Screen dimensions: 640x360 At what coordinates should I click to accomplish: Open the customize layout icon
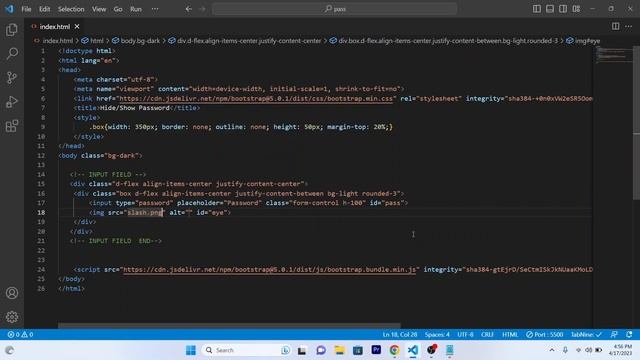click(x=576, y=9)
